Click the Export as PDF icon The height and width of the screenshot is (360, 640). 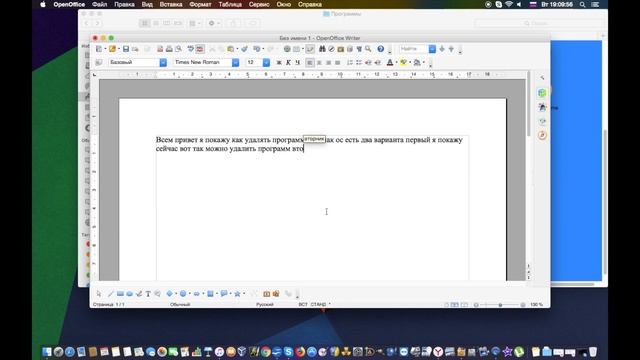(x=160, y=49)
